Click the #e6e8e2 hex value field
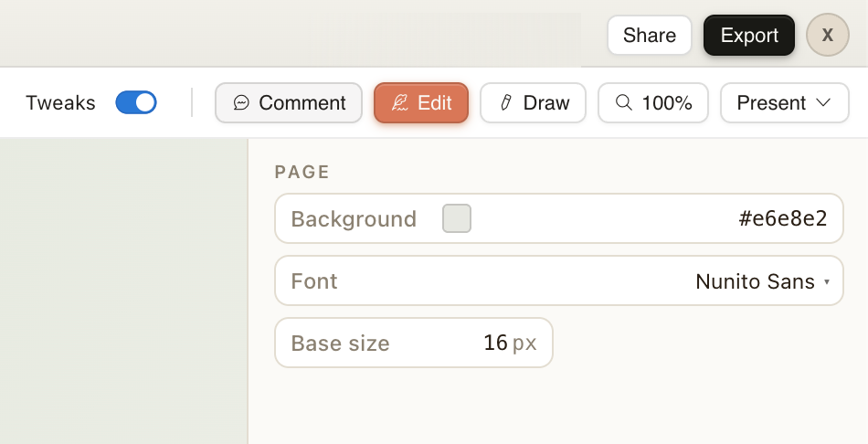This screenshot has width=868, height=444. tap(782, 219)
